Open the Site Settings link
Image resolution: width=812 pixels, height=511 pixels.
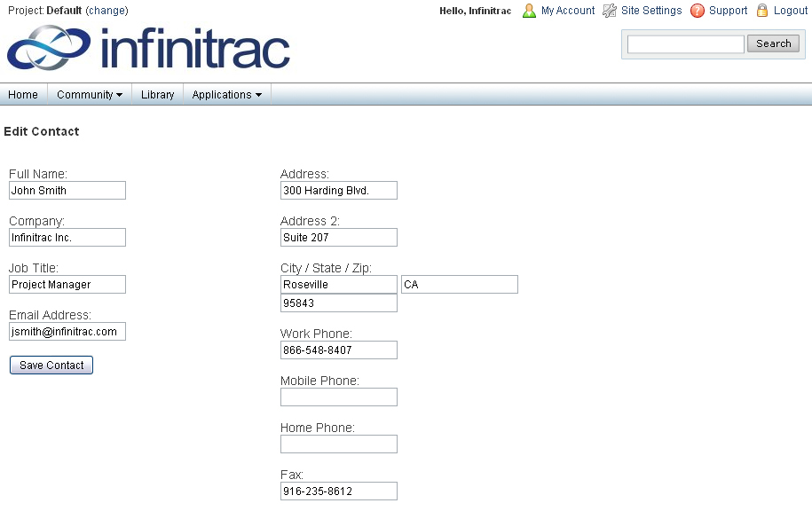(x=651, y=11)
